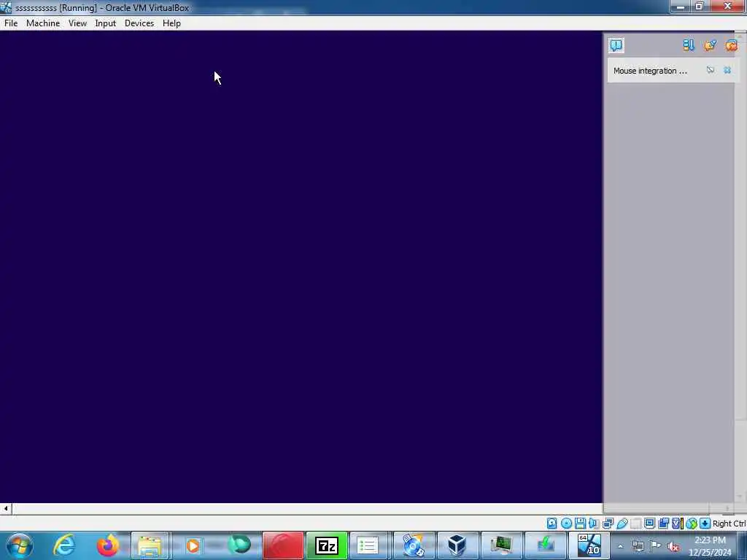Click inside the blue VM display area
Screen dimensions: 747x560
click(301, 267)
